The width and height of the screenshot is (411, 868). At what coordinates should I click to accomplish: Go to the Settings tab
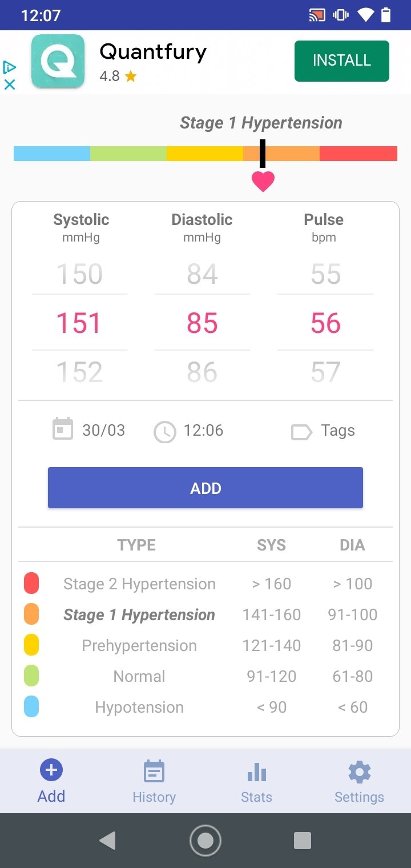[x=359, y=781]
